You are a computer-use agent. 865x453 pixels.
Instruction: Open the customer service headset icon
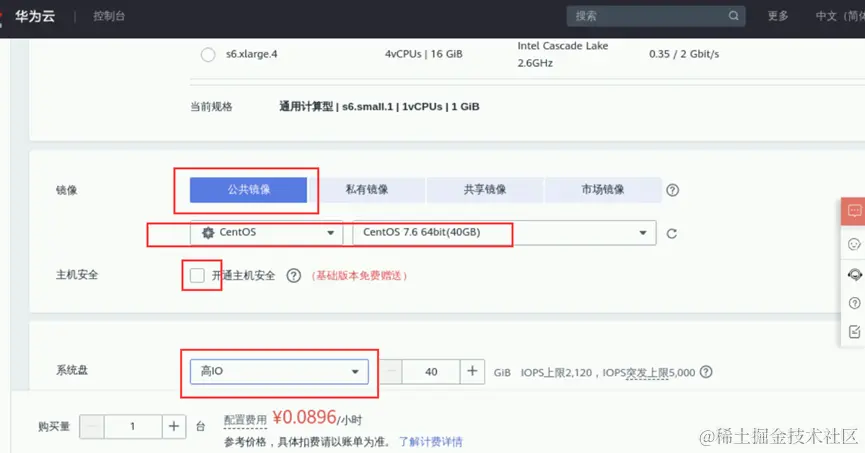(x=854, y=274)
